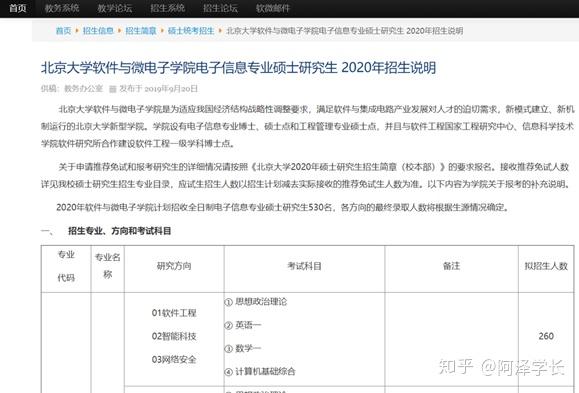
Task: Click the calendar icon beside 发布于
Action: [x=113, y=89]
